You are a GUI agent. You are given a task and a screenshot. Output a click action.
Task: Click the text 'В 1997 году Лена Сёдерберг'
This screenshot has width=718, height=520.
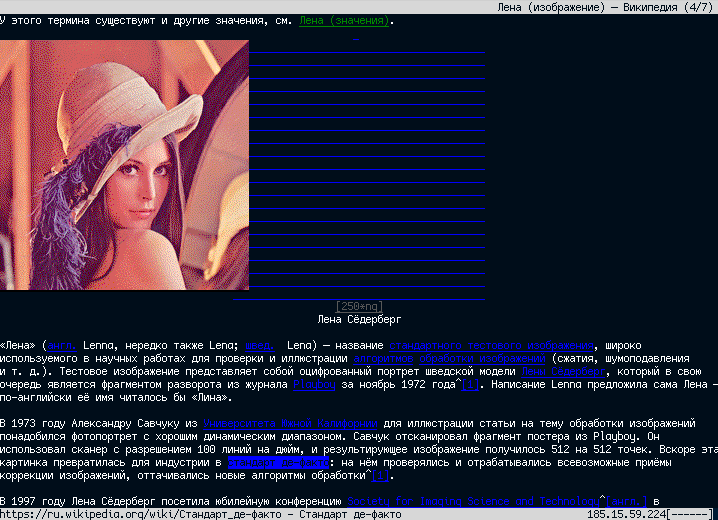(x=78, y=502)
